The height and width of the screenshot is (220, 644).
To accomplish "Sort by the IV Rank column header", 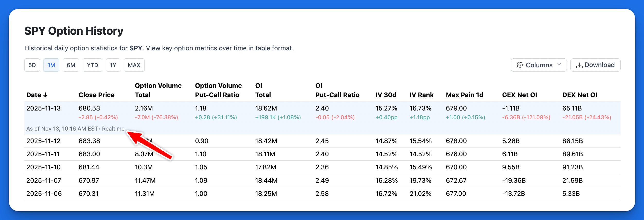I will click(x=422, y=95).
